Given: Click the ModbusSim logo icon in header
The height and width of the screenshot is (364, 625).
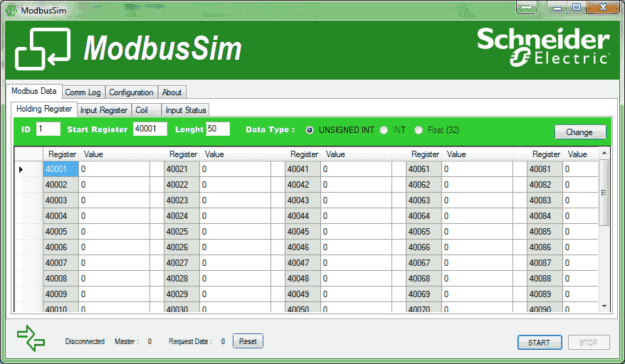Looking at the screenshot, I should point(43,49).
